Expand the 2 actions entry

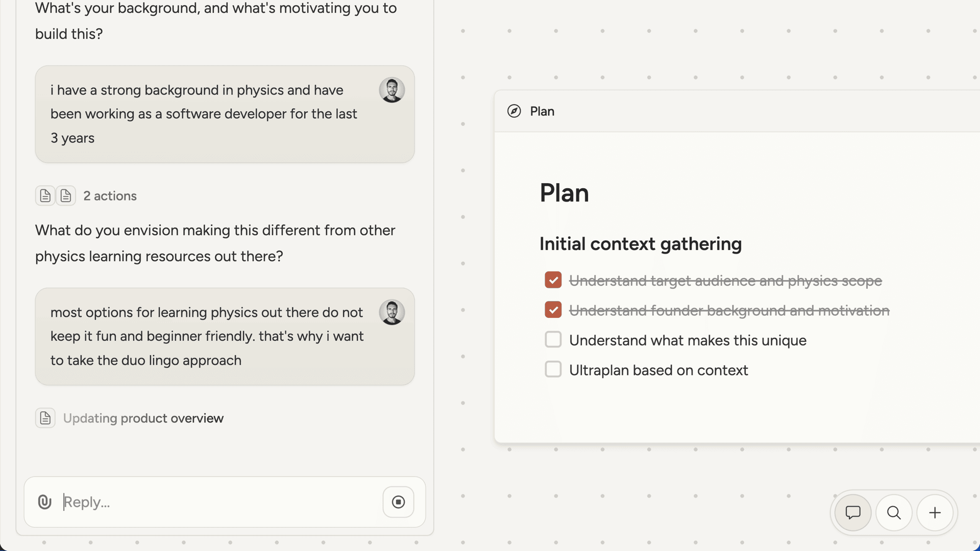110,195
